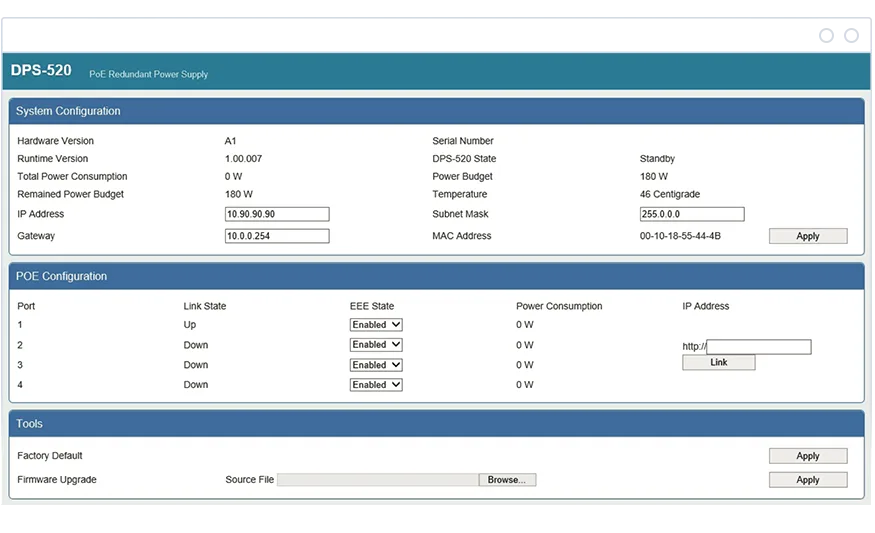Apply the Factory Default reset
The height and width of the screenshot is (533, 875).
tap(807, 456)
